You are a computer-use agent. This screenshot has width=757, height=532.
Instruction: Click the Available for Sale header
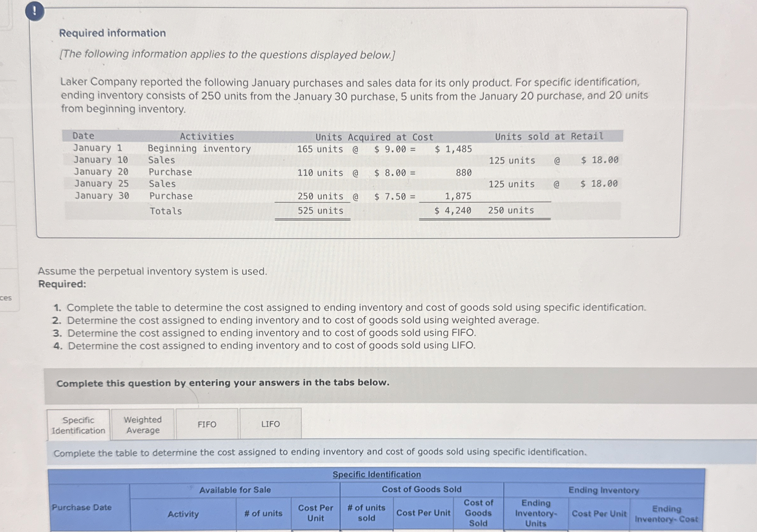click(x=235, y=490)
